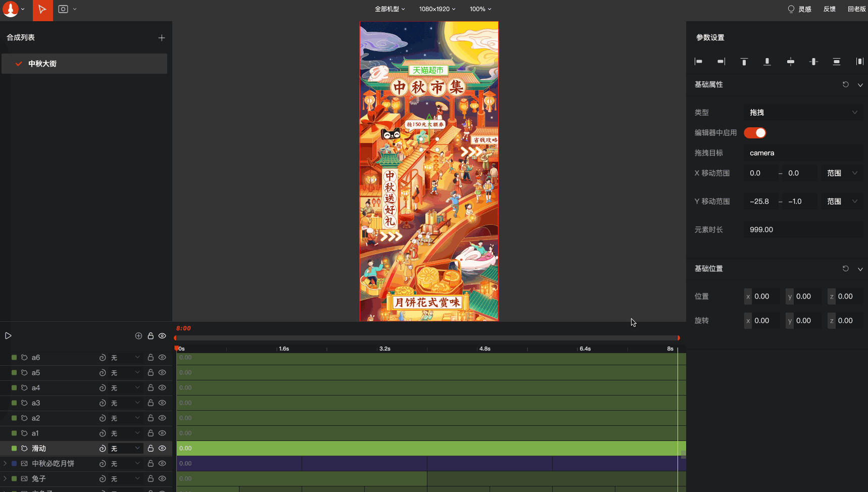The height and width of the screenshot is (492, 868).
Task: Open the 1080×1920 resolution dropdown
Action: pyautogui.click(x=437, y=9)
